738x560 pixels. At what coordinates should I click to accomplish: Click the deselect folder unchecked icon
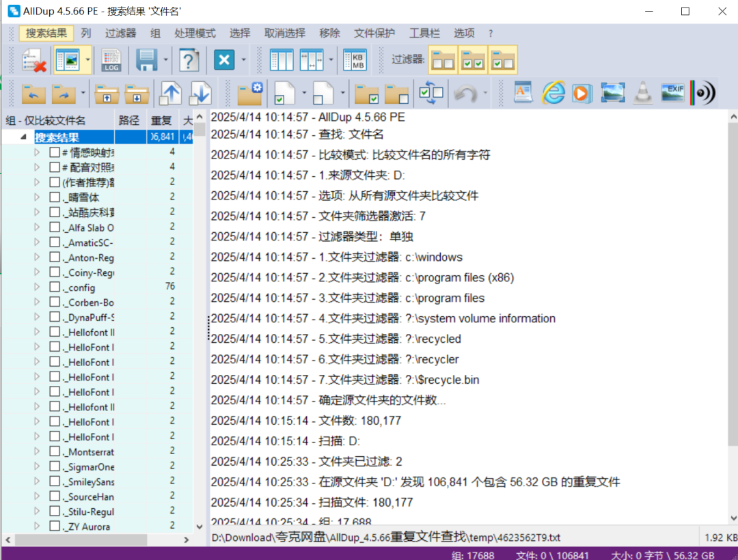397,93
